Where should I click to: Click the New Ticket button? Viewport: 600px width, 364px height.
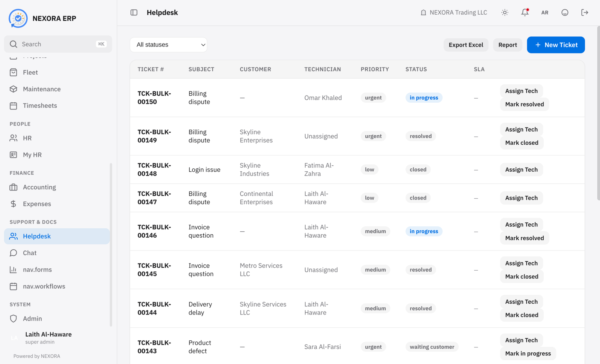pos(556,45)
